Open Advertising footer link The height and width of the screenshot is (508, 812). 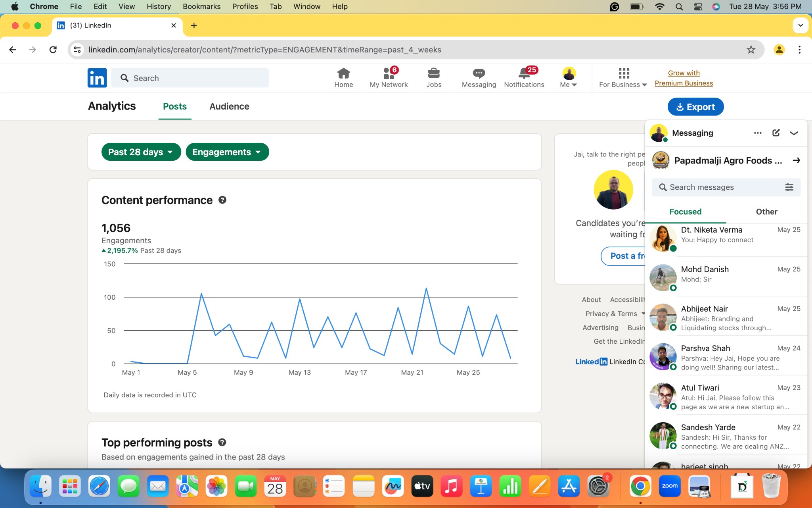pyautogui.click(x=600, y=327)
